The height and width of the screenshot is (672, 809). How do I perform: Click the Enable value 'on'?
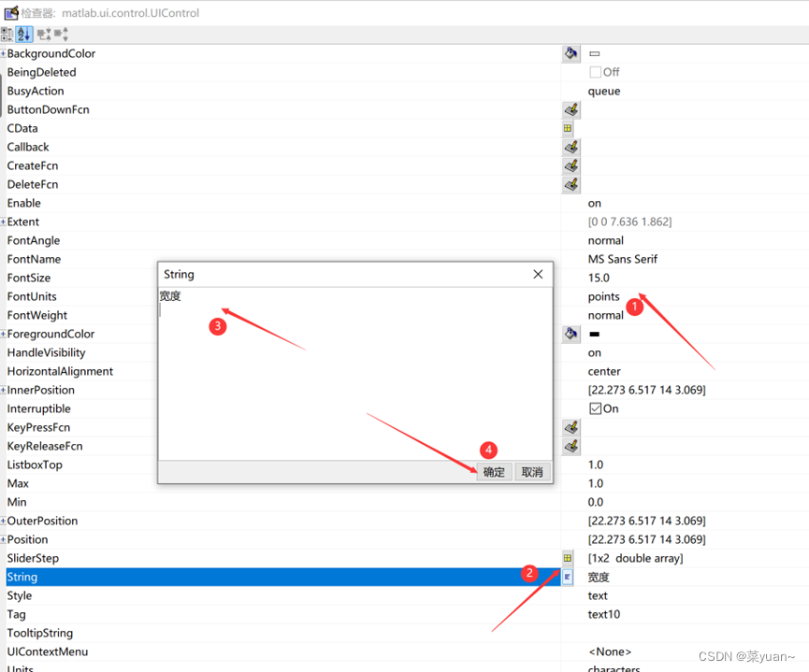click(x=595, y=203)
